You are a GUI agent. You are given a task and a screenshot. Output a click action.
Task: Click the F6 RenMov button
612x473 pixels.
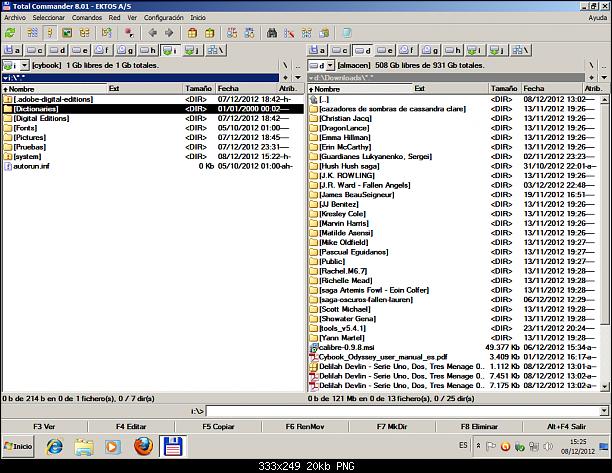click(x=305, y=427)
